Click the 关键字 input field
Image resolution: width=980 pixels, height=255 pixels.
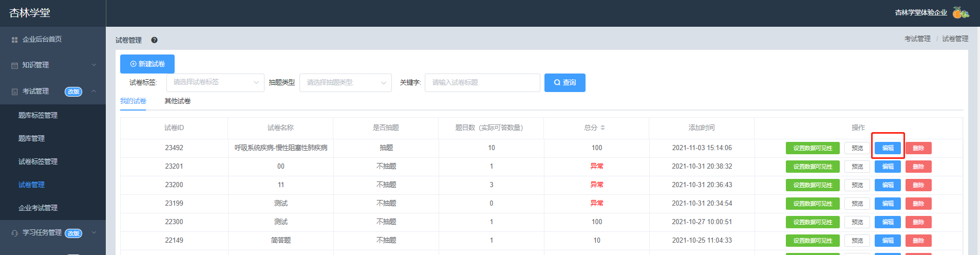click(482, 83)
